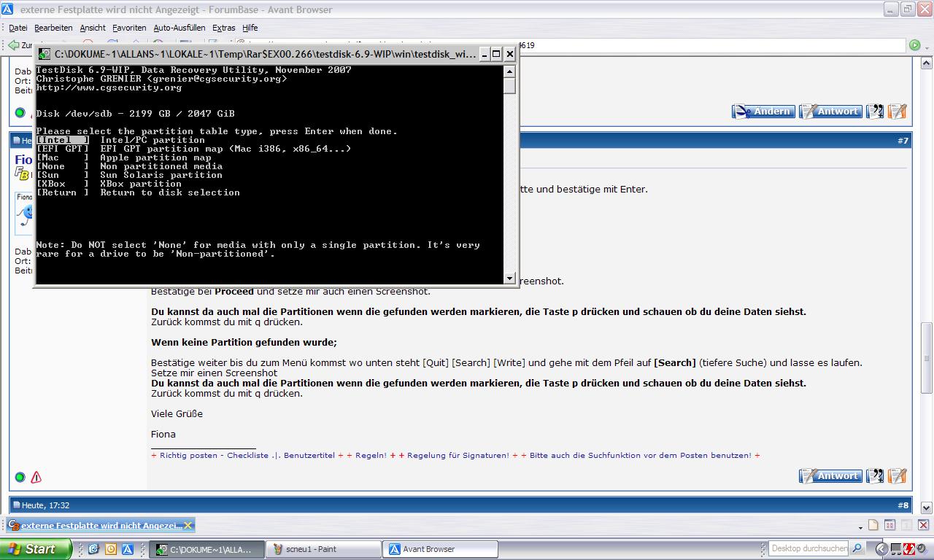
Task: Click the Avant Browser taskbar button
Action: tap(441, 549)
